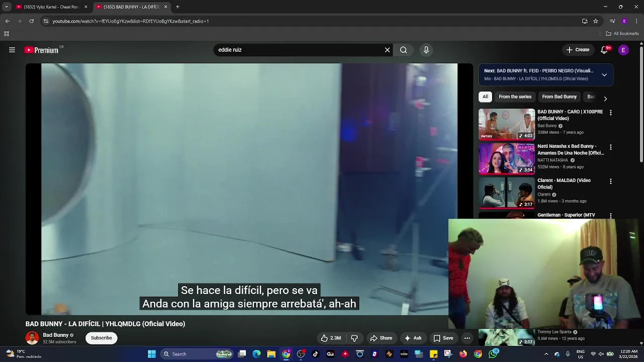
Task: Select the From Bad Bunny chip
Action: [559, 97]
